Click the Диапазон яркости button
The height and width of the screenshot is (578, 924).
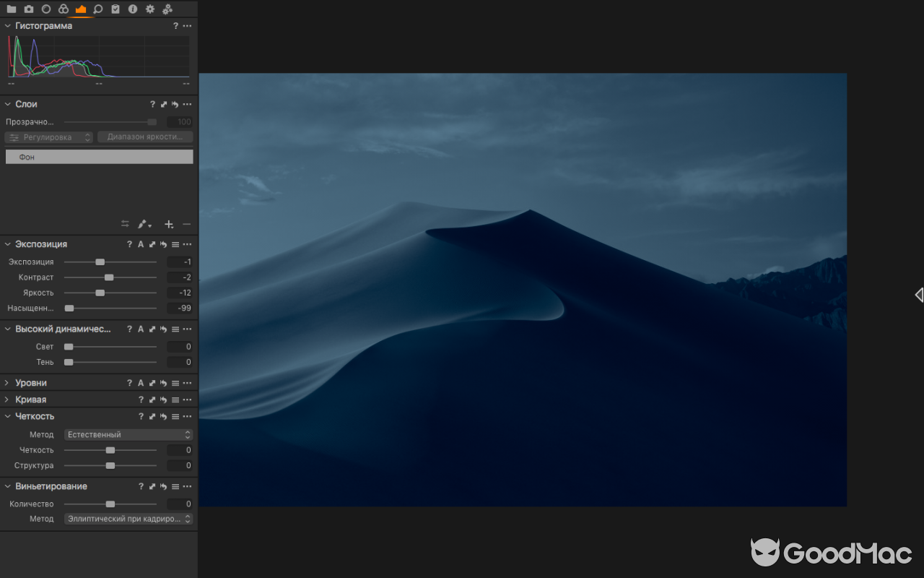click(x=145, y=137)
